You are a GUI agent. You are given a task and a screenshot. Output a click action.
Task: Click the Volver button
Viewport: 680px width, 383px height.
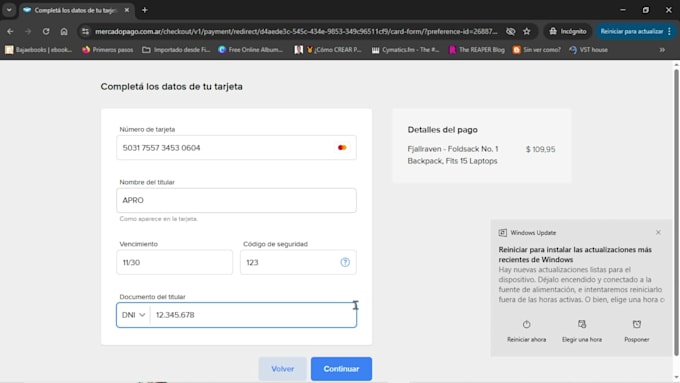pos(283,369)
